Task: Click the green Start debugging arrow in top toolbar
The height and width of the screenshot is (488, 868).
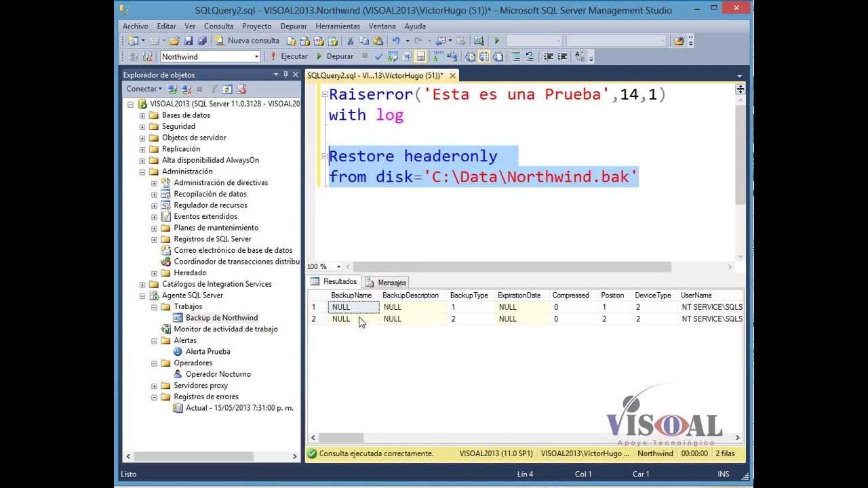Action: (497, 41)
